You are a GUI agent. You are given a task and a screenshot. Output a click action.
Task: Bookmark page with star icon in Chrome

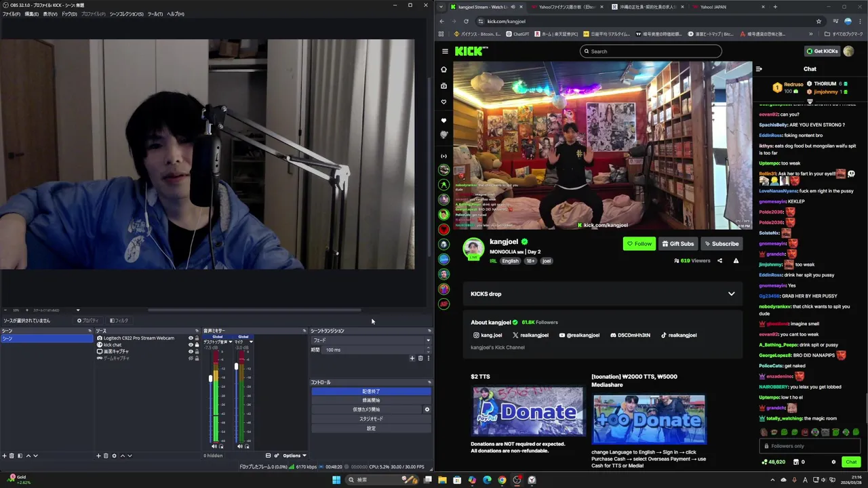(818, 21)
